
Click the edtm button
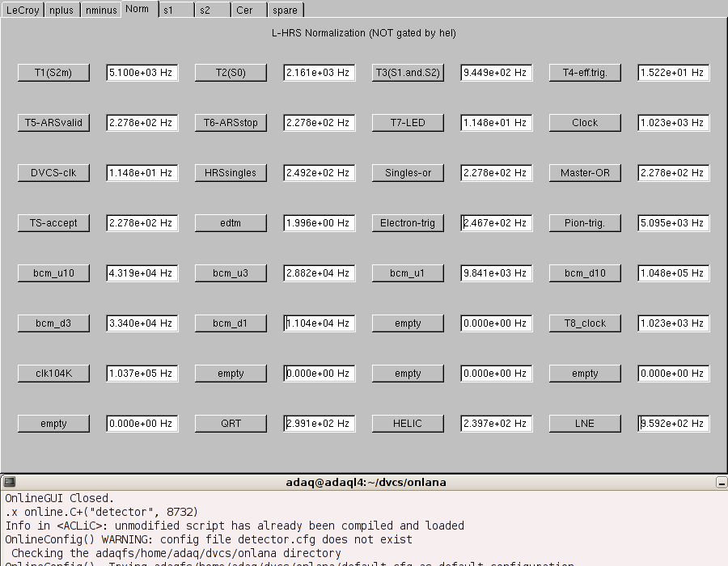point(231,223)
